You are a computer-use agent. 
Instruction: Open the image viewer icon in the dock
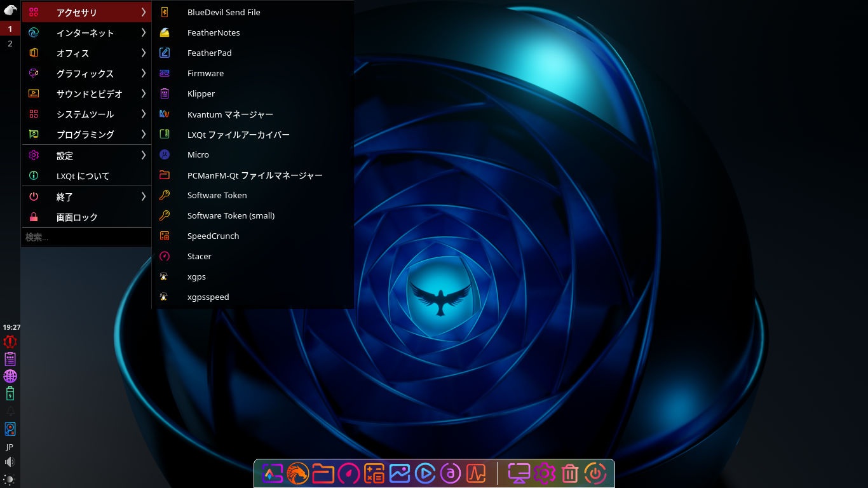400,473
